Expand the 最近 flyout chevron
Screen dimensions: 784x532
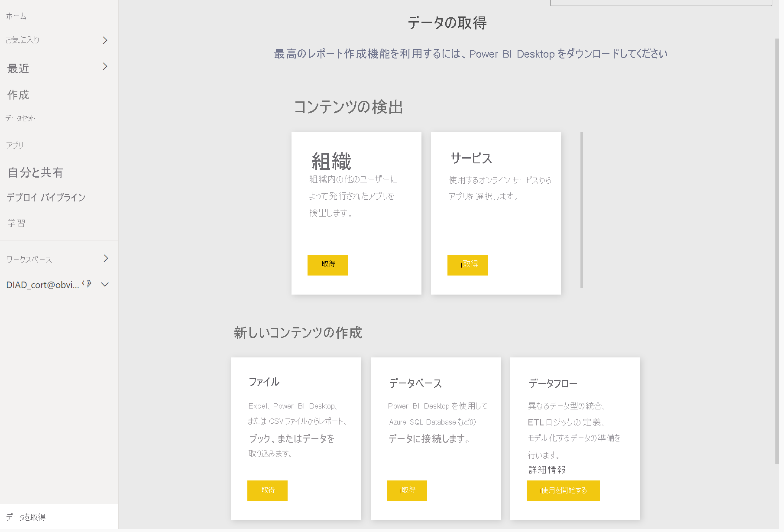point(105,66)
